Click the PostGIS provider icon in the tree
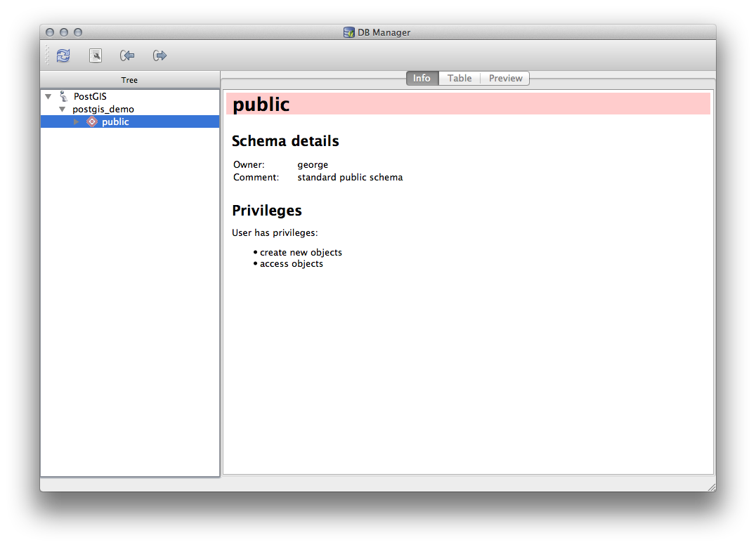Image resolution: width=756 pixels, height=547 pixels. pos(63,96)
